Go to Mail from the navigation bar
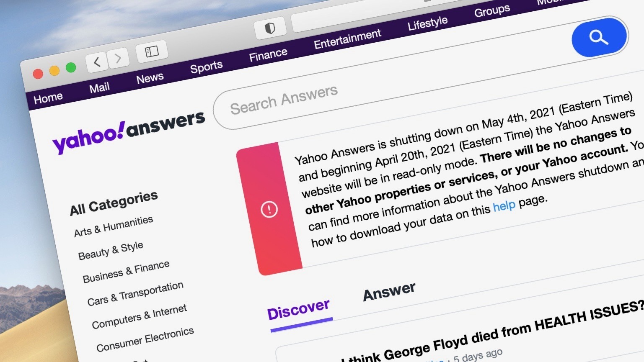Screen dimensions: 644x362 click(99, 86)
